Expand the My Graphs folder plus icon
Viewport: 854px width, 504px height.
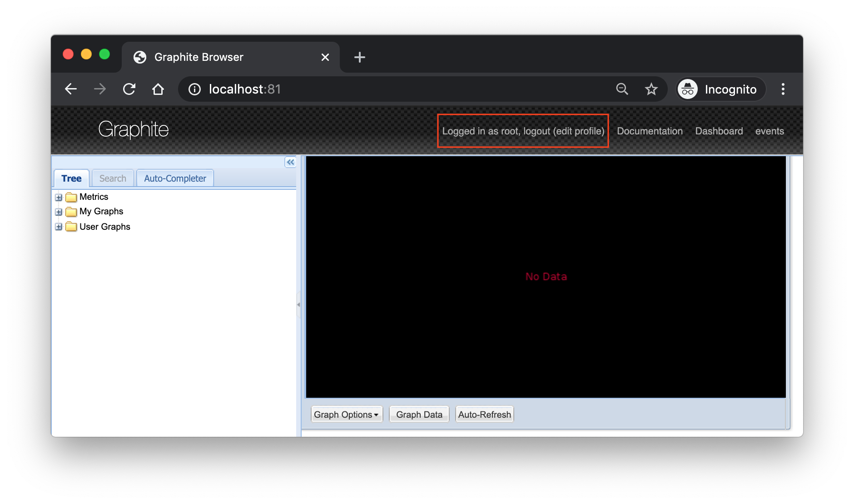point(59,212)
